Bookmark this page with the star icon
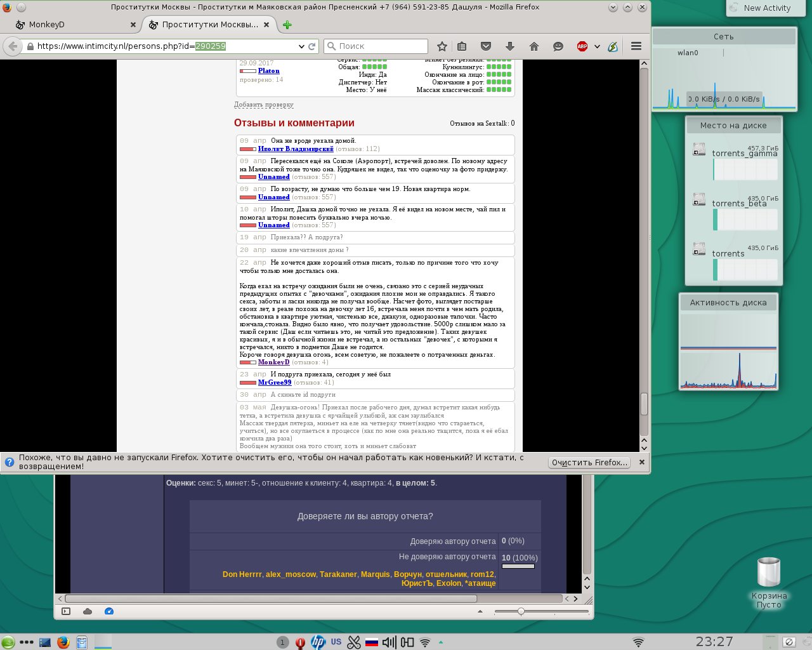The height and width of the screenshot is (650, 812). click(x=442, y=46)
